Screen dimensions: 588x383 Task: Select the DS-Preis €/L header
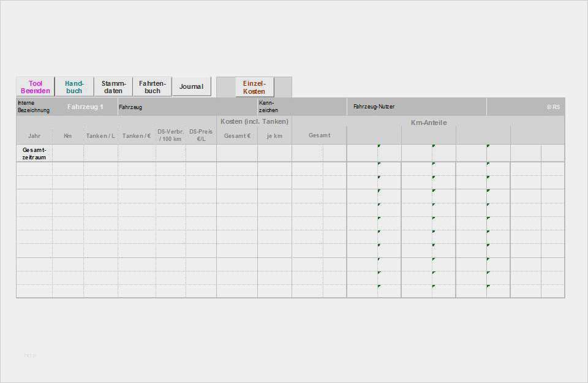coord(201,135)
